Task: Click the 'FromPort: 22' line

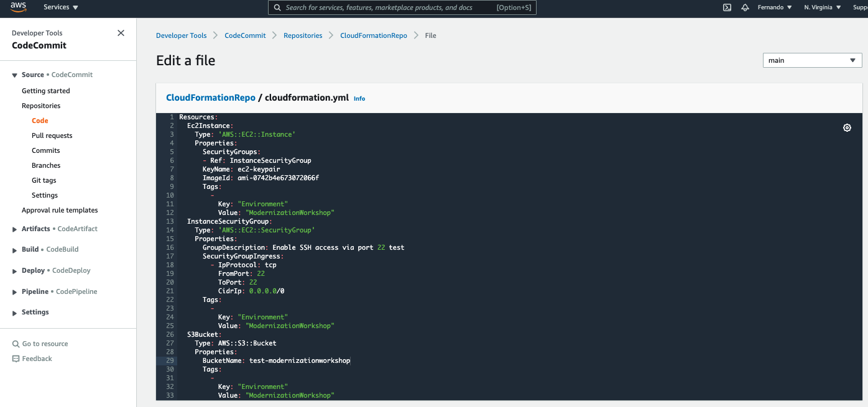Action: [x=241, y=273]
